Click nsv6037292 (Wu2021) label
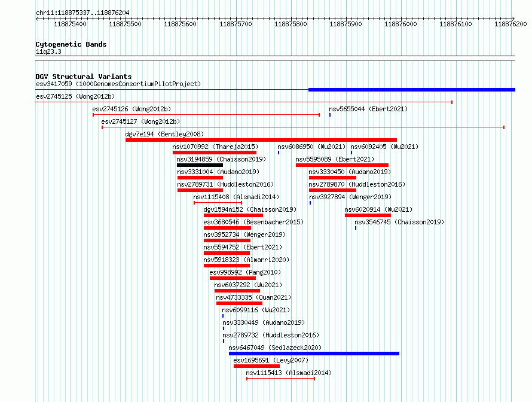Screen dimensions: 532x402 tap(248, 285)
